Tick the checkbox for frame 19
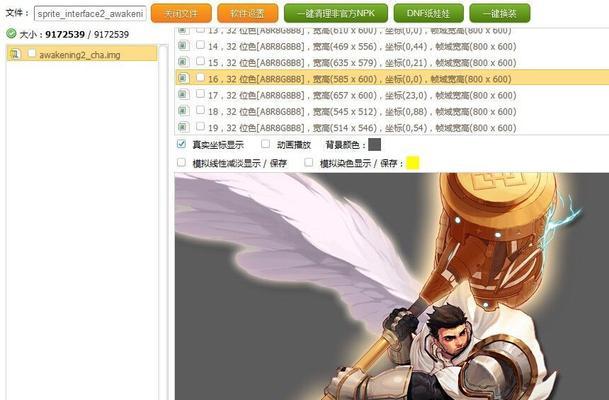609x400 pixels. click(x=200, y=127)
